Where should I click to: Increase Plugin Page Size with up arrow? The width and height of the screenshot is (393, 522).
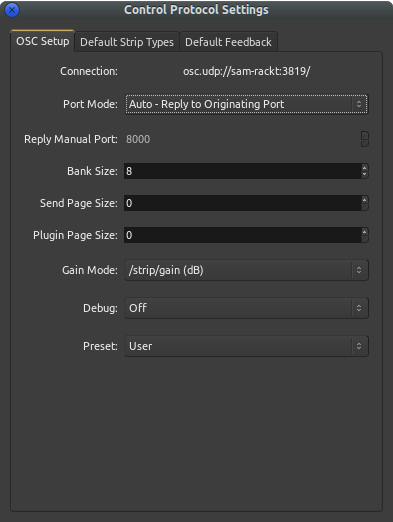click(x=365, y=231)
